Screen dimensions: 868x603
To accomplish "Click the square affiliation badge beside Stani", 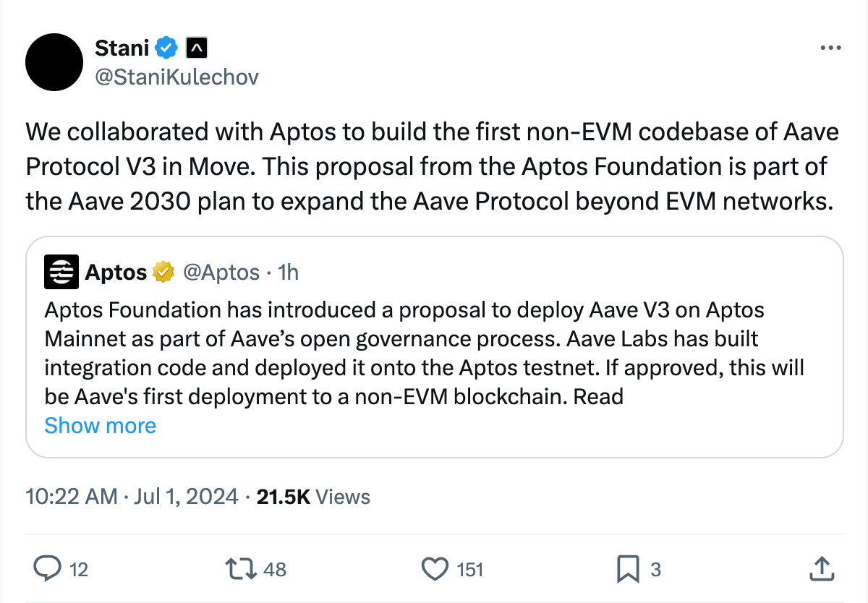I will point(197,48).
